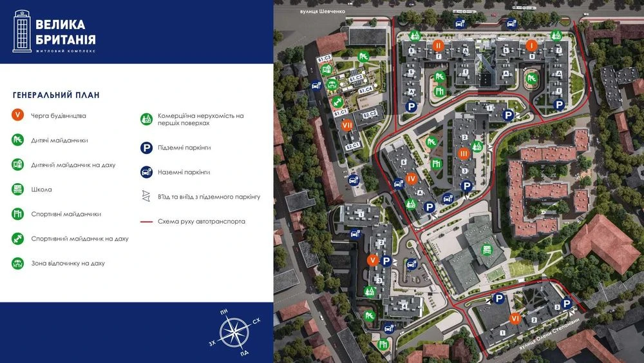644x363 pixels.
Task: Click the 'Дитячі майданчики' legend label
Action: [x=59, y=140]
